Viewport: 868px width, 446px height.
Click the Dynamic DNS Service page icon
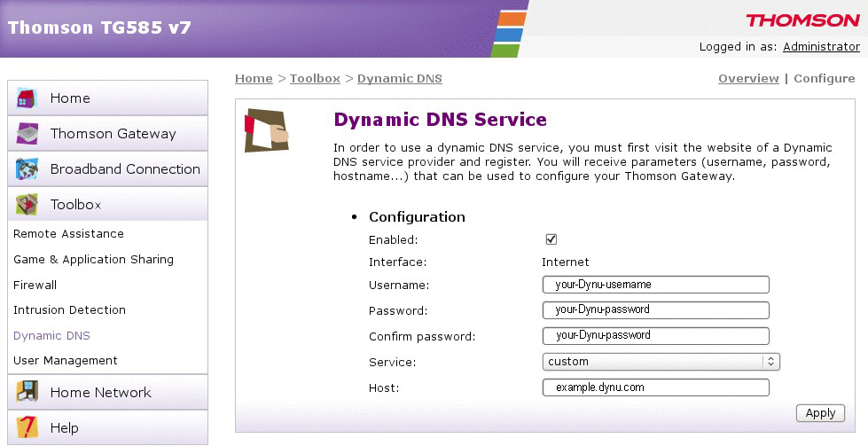(267, 130)
